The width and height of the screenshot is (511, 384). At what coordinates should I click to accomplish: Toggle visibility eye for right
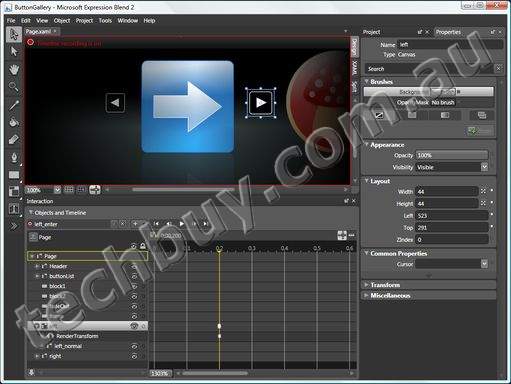pyautogui.click(x=134, y=356)
